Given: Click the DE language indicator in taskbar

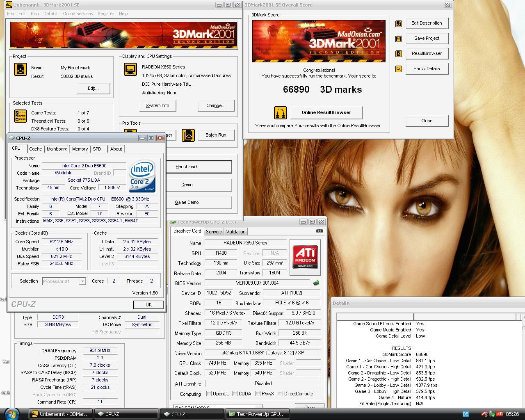Looking at the screenshot, I should pyautogui.click(x=466, y=414).
